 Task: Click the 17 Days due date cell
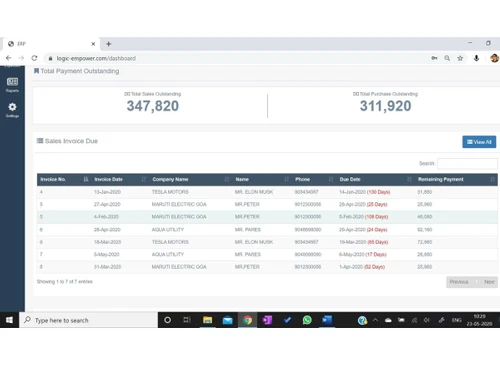[x=363, y=254]
